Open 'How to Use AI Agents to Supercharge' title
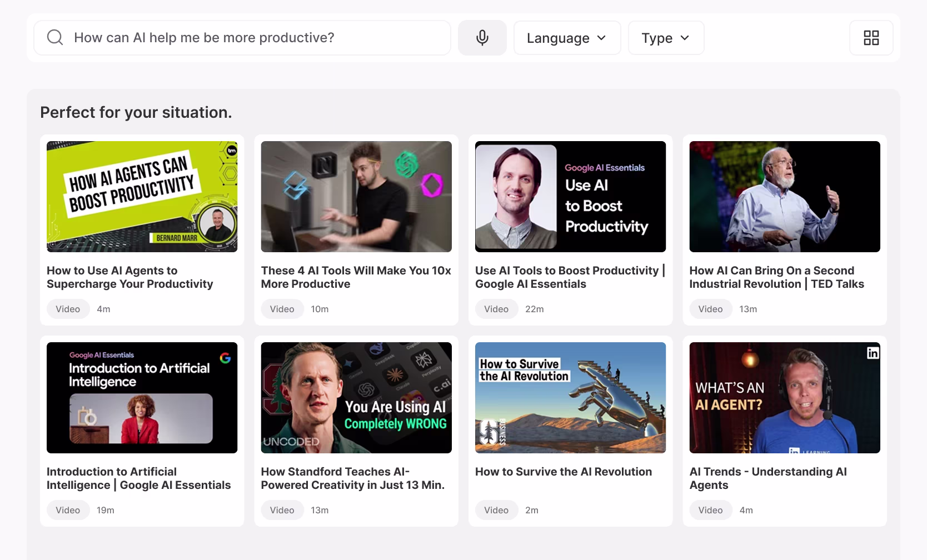The image size is (927, 560). pos(130,277)
